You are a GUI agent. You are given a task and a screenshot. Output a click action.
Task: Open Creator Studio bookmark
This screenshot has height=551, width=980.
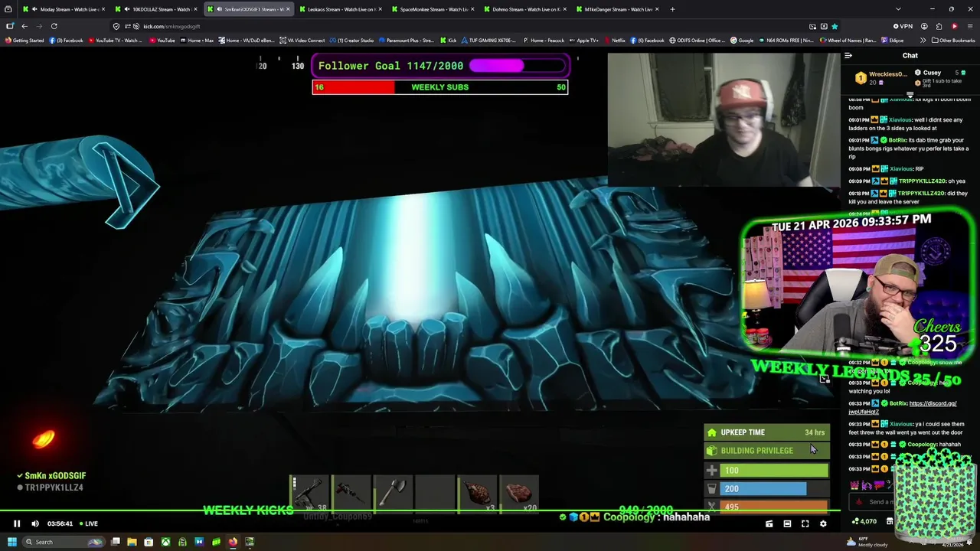click(x=352, y=41)
